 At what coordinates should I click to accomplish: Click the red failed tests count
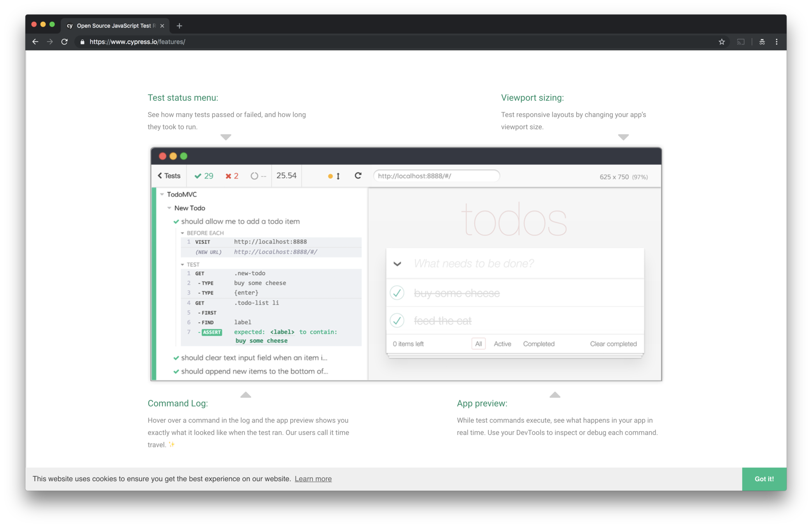point(232,176)
